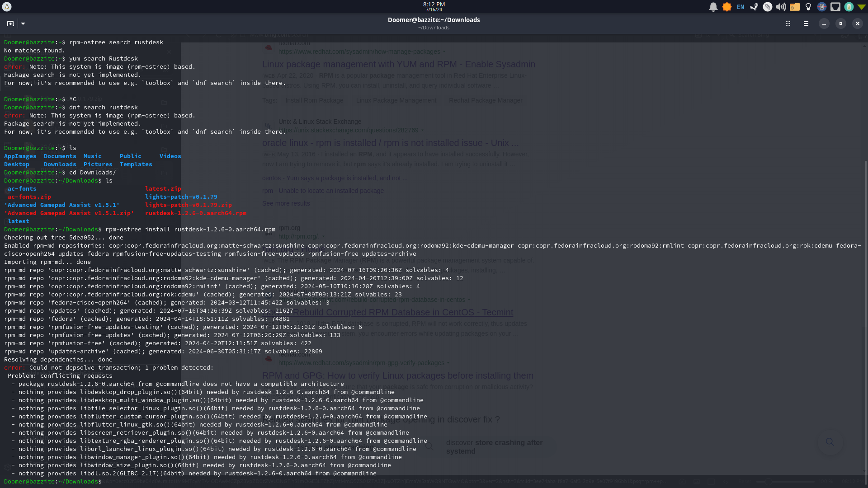Image resolution: width=868 pixels, height=488 pixels.
Task: Maximize the terminal window
Action: coord(841,23)
